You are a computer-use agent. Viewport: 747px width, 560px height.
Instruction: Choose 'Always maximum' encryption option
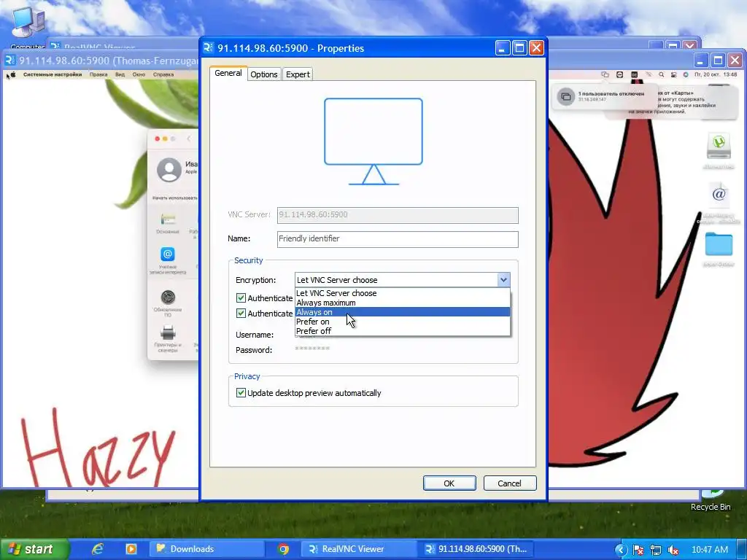403,303
